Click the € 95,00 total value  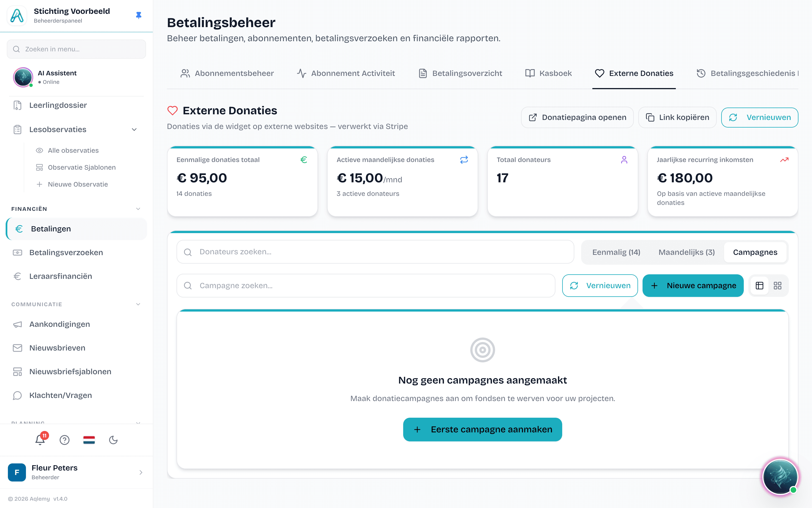pyautogui.click(x=202, y=178)
